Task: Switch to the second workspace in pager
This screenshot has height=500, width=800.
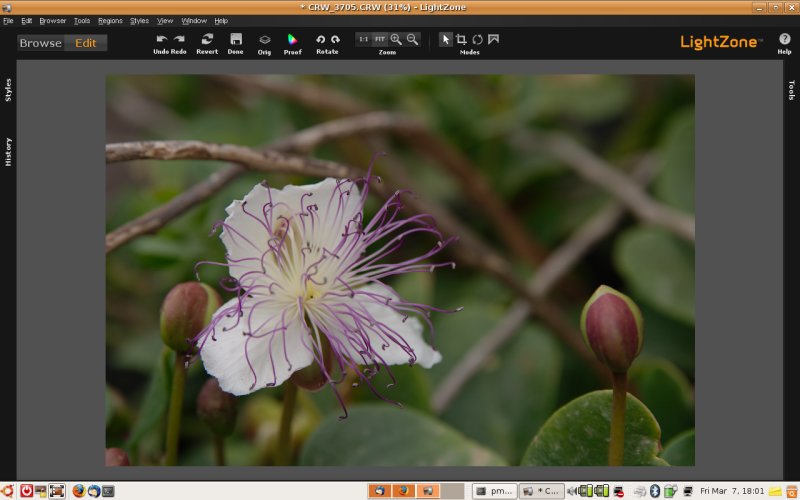Action: coord(404,491)
